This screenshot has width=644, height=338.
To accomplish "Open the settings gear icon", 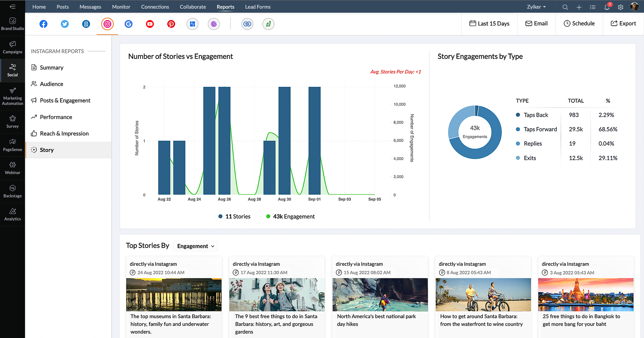I will tap(620, 7).
